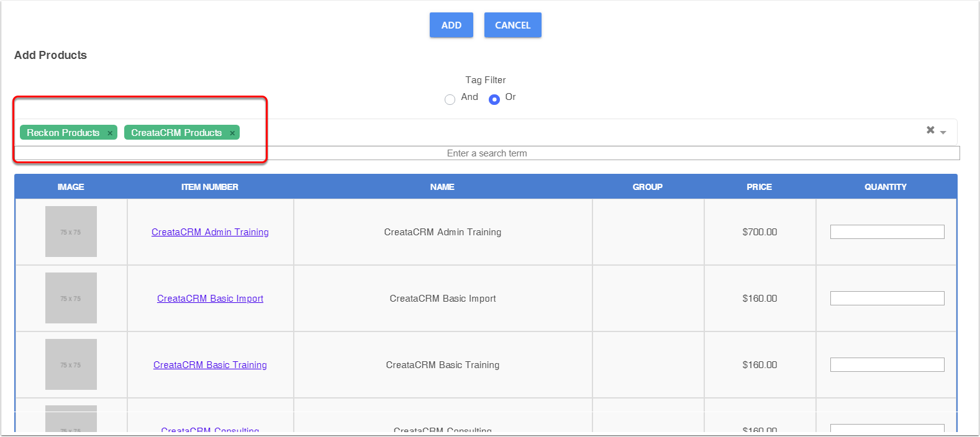The height and width of the screenshot is (437, 980).
Task: Expand the tag filter dropdown arrow
Action: tap(943, 132)
